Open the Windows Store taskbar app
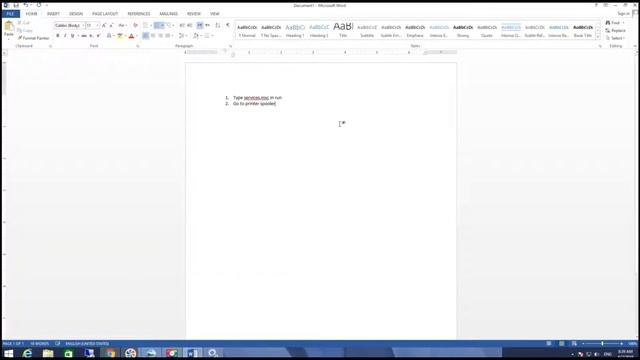 pyautogui.click(x=69, y=353)
